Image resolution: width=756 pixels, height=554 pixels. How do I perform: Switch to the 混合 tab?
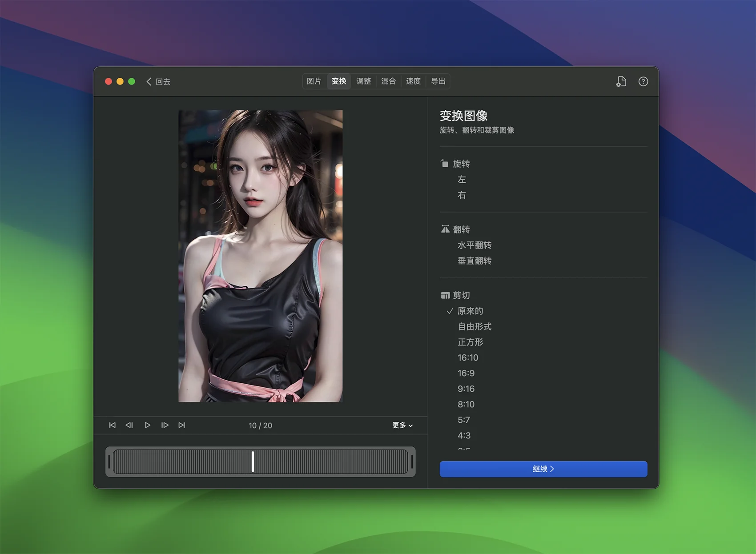coord(388,81)
